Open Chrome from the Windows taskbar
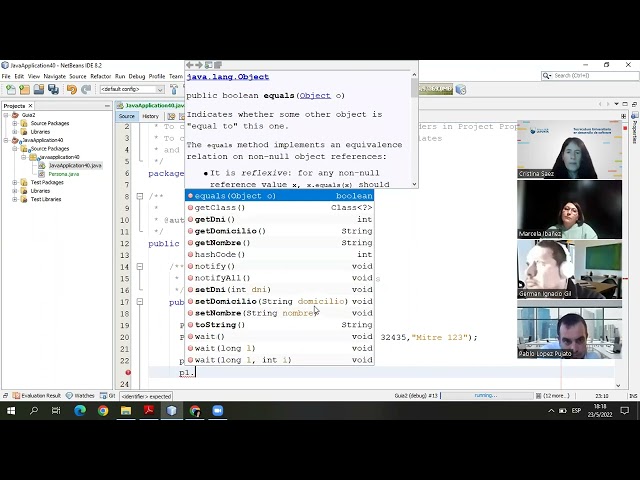Image resolution: width=640 pixels, height=480 pixels. (x=103, y=410)
